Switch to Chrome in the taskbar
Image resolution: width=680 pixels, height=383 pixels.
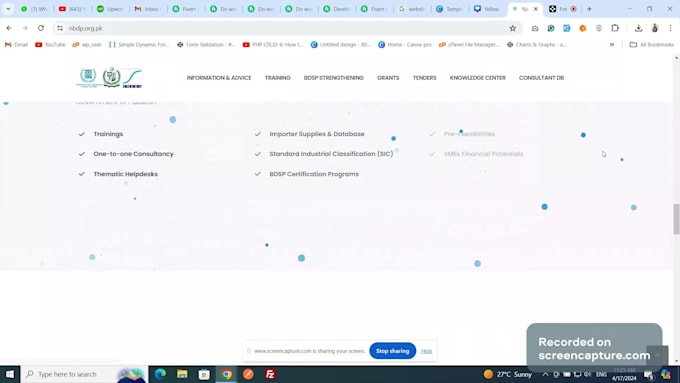[x=226, y=374]
